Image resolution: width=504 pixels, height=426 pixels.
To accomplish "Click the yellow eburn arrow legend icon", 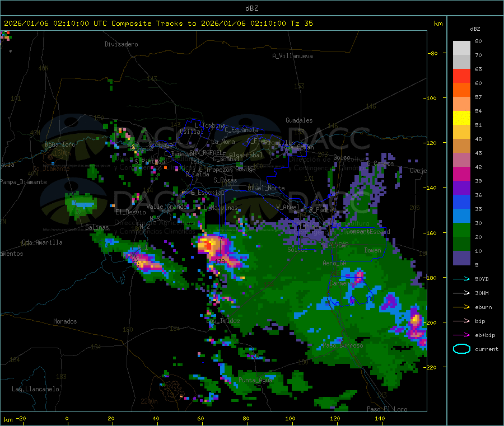I will click(x=461, y=307).
